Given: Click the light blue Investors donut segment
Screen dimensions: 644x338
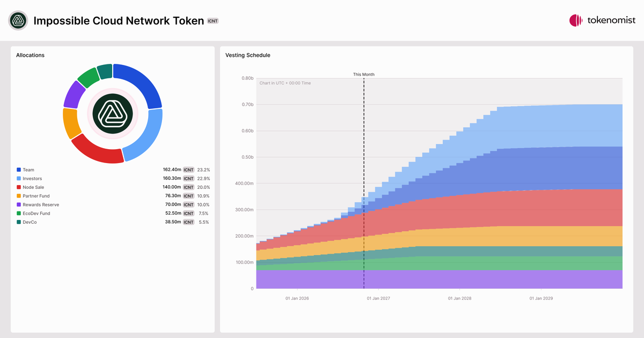Looking at the screenshot, I should point(147,136).
